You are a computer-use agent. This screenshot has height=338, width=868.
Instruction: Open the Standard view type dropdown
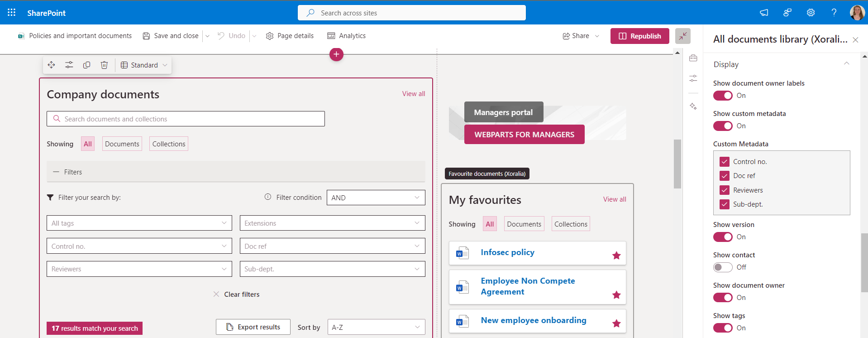[x=144, y=65]
